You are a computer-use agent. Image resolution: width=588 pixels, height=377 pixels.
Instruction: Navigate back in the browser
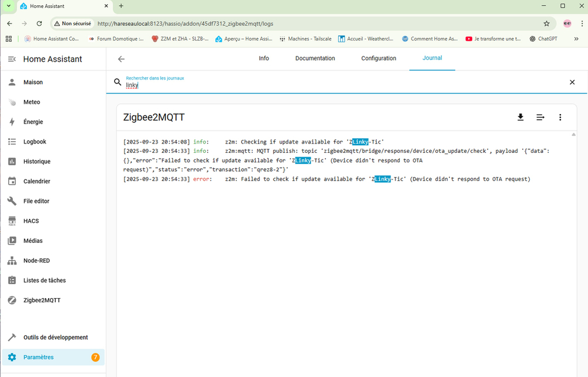(x=10, y=24)
